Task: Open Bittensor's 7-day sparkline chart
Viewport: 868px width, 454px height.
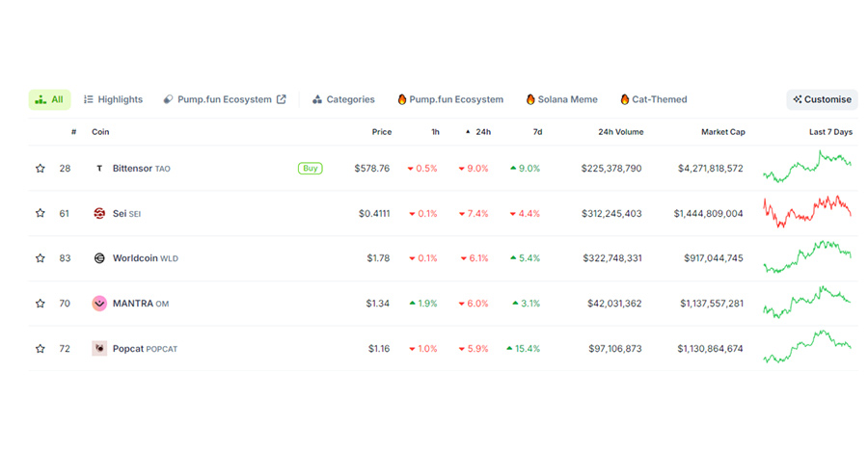Action: click(807, 167)
